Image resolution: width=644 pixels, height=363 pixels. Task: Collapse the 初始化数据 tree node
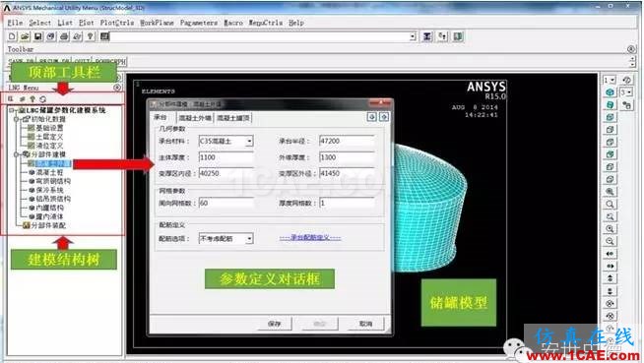tap(17, 119)
